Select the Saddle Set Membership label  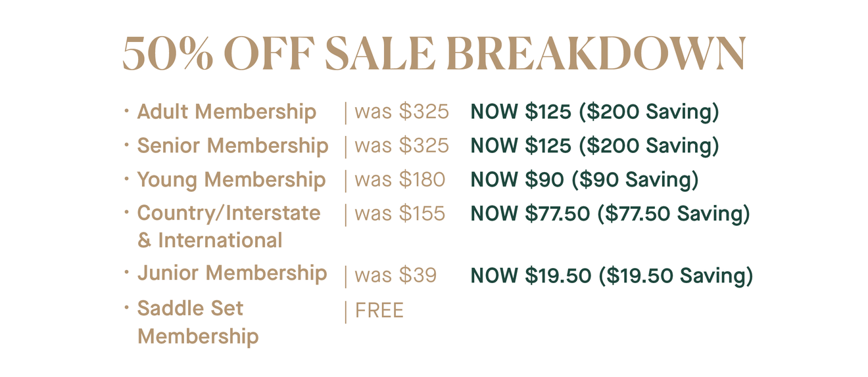click(x=197, y=322)
